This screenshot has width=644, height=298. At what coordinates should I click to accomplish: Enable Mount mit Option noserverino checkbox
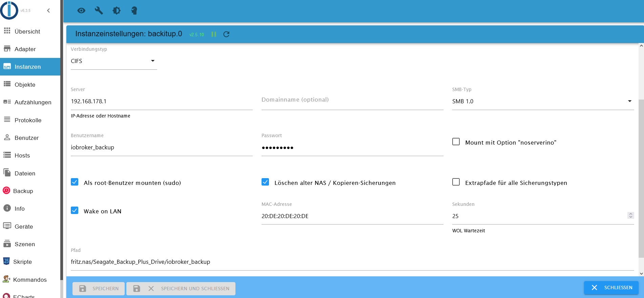[456, 142]
